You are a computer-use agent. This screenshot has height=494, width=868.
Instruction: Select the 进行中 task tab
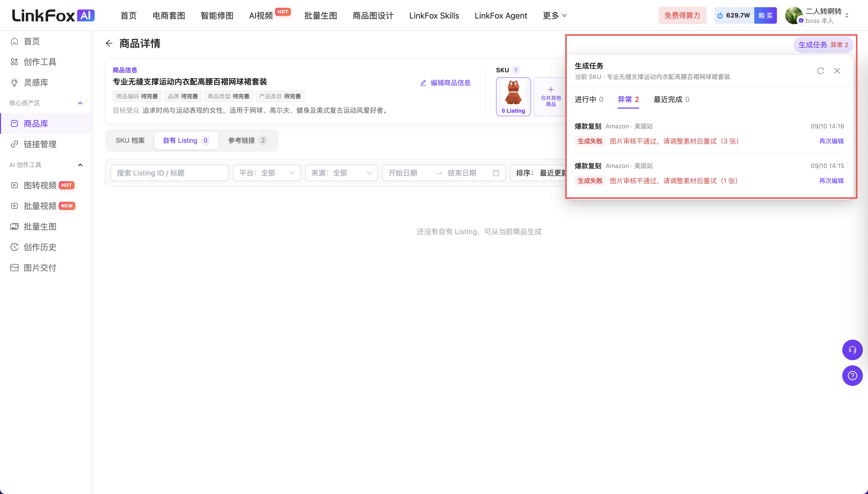589,99
